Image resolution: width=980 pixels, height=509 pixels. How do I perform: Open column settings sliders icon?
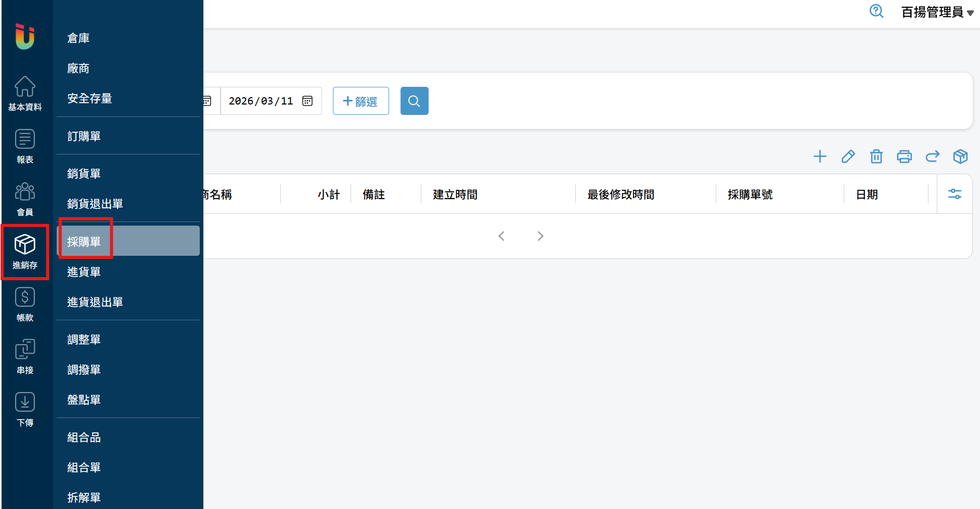tap(955, 194)
